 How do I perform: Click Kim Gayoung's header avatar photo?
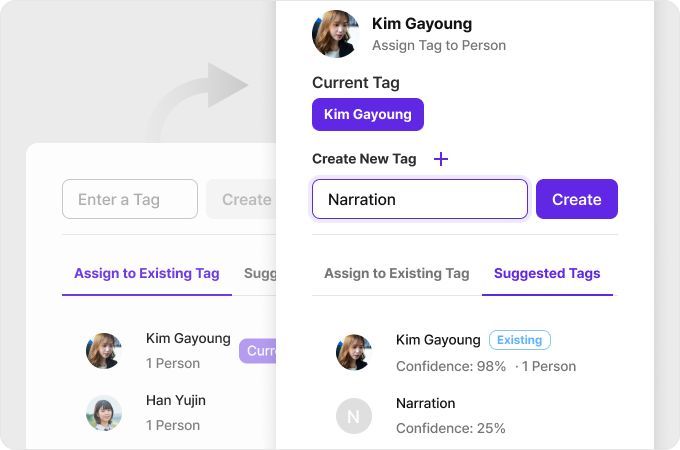pos(336,34)
